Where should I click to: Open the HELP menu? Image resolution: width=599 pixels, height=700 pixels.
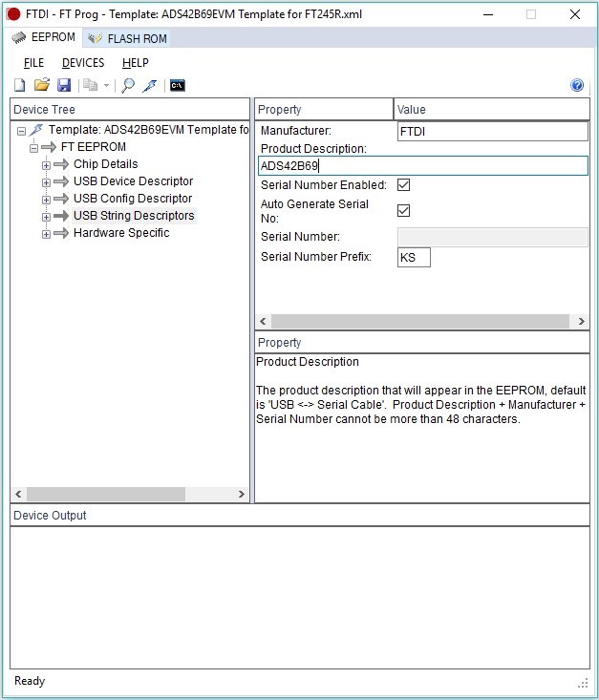[136, 63]
